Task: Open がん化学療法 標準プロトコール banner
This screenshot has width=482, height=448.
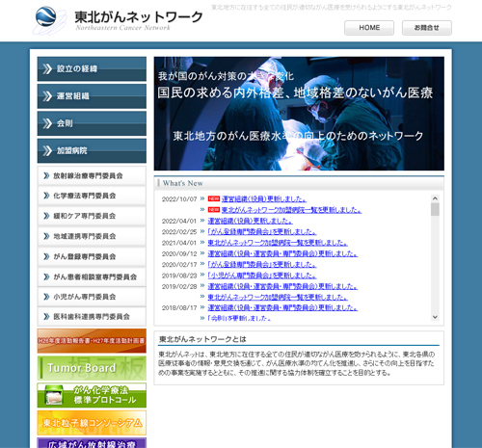Action: coord(92,395)
